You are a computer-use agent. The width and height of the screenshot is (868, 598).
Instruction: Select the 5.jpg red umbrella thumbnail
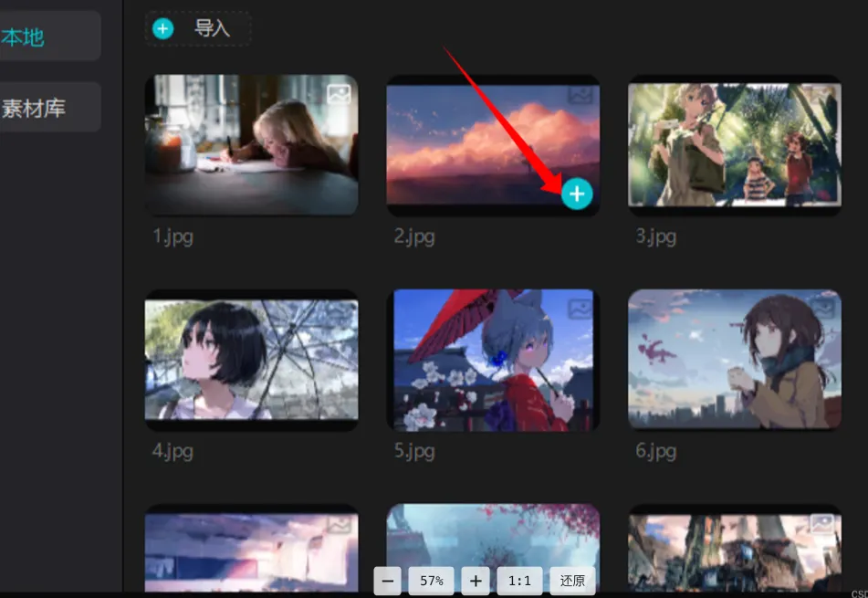[493, 360]
